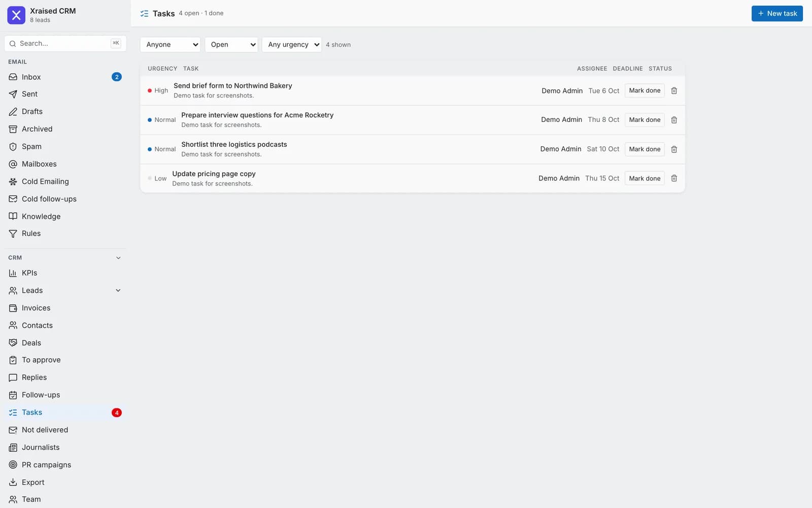812x508 pixels.
Task: Click task title Shortlist three logistics podcasts
Action: pyautogui.click(x=234, y=145)
